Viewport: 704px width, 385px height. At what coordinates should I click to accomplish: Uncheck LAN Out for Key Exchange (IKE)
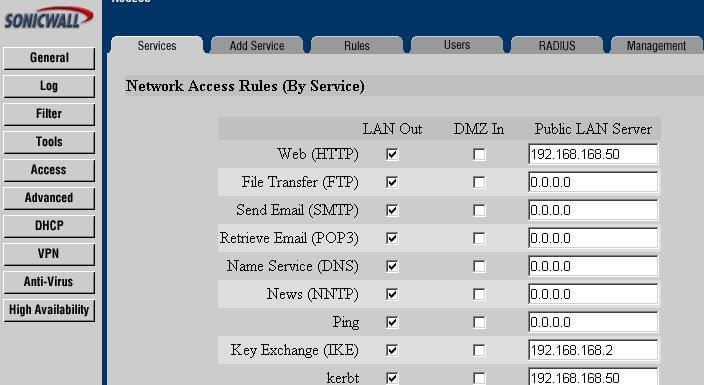pos(392,350)
